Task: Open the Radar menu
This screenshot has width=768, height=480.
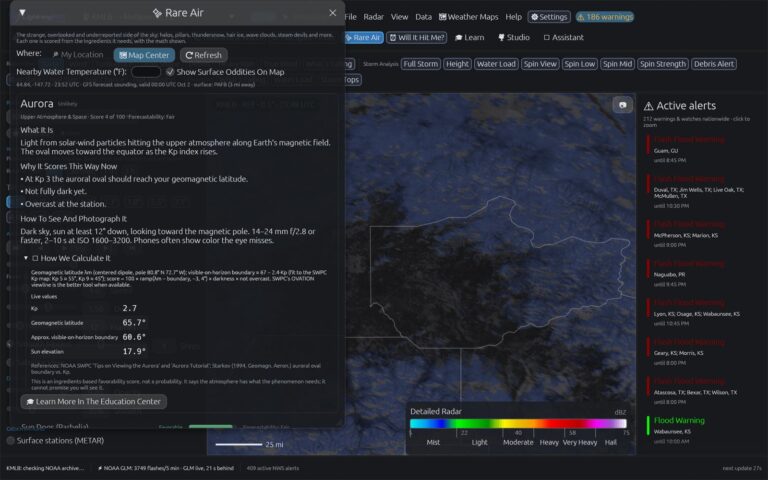Action: [x=373, y=17]
